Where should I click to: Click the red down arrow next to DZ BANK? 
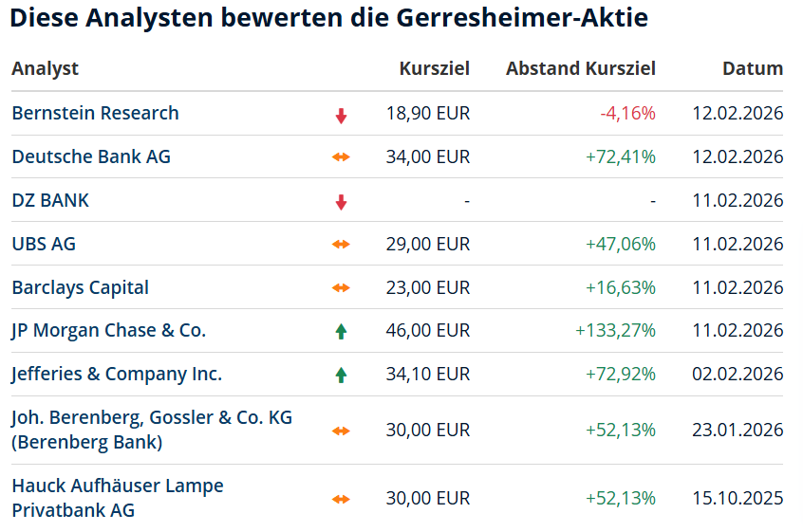[341, 201]
